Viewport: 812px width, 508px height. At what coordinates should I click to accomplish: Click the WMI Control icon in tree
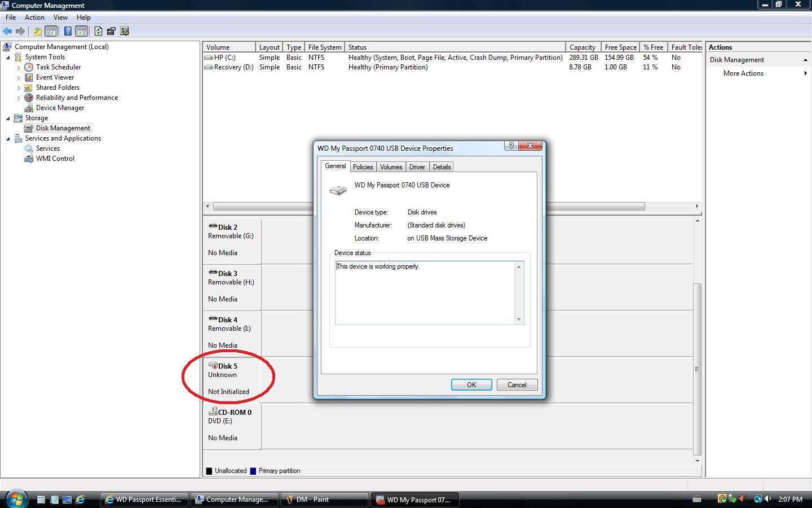(x=29, y=159)
